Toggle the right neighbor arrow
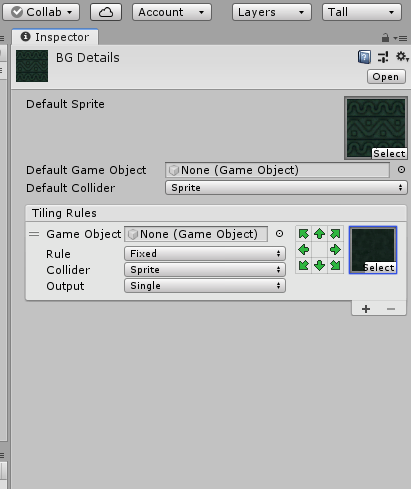The image size is (411, 489). point(335,250)
